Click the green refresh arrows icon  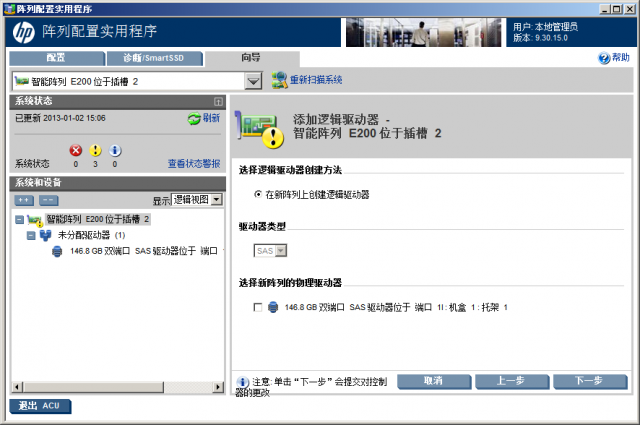tap(194, 119)
